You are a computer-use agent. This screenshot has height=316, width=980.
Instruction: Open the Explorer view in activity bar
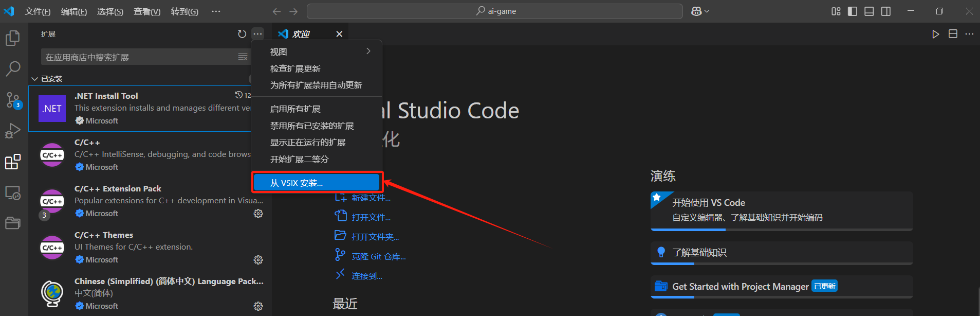[13, 38]
